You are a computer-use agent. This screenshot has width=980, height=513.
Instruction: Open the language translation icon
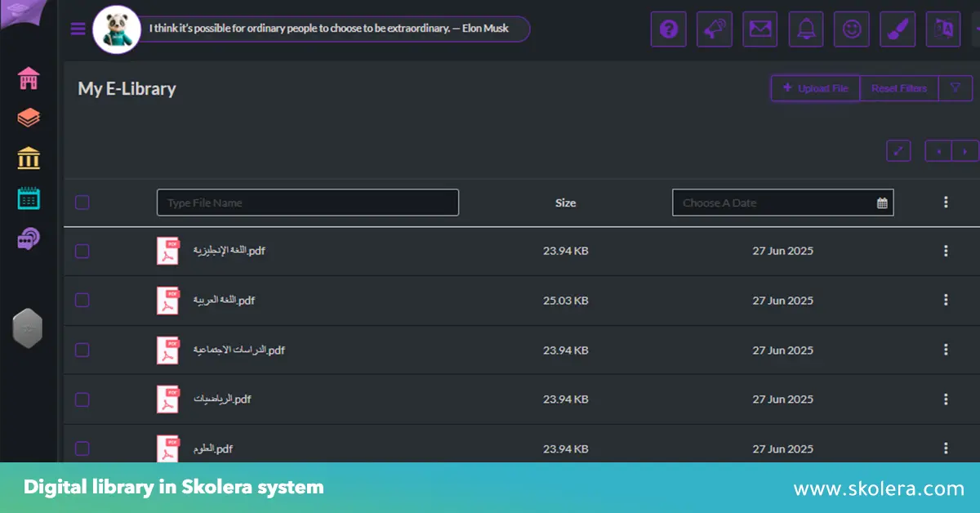tap(942, 29)
